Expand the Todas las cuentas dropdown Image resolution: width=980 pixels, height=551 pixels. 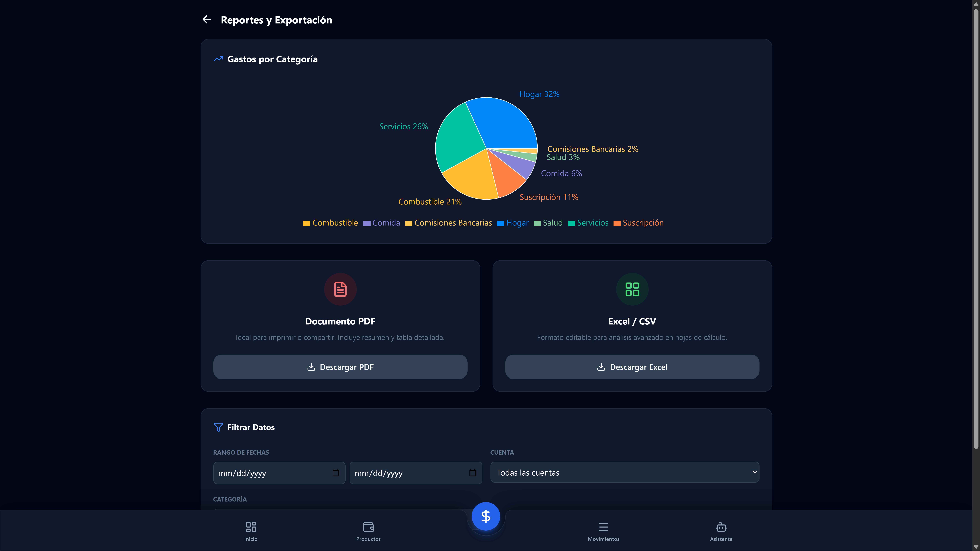click(625, 472)
